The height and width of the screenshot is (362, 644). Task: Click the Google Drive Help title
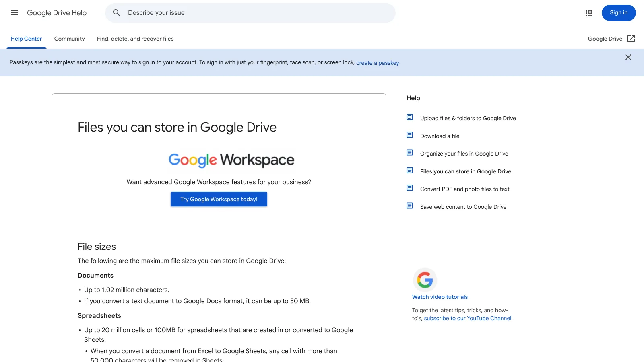(x=57, y=13)
